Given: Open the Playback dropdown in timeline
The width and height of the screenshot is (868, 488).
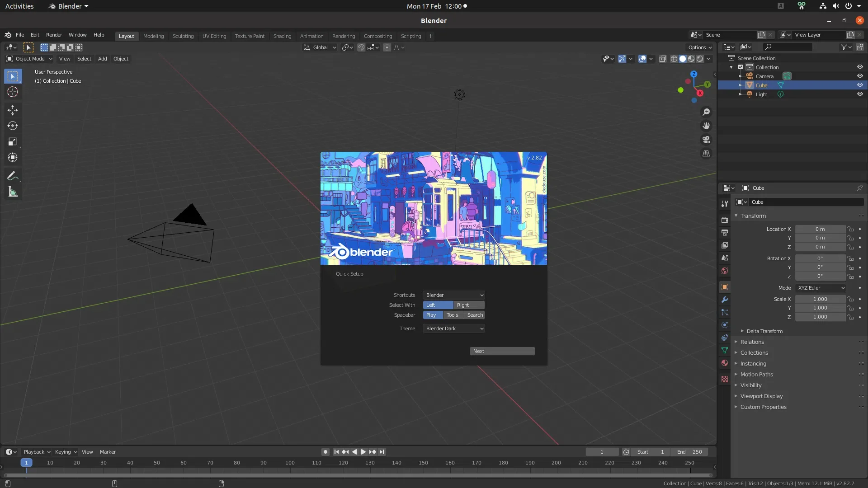Looking at the screenshot, I should coord(37,452).
